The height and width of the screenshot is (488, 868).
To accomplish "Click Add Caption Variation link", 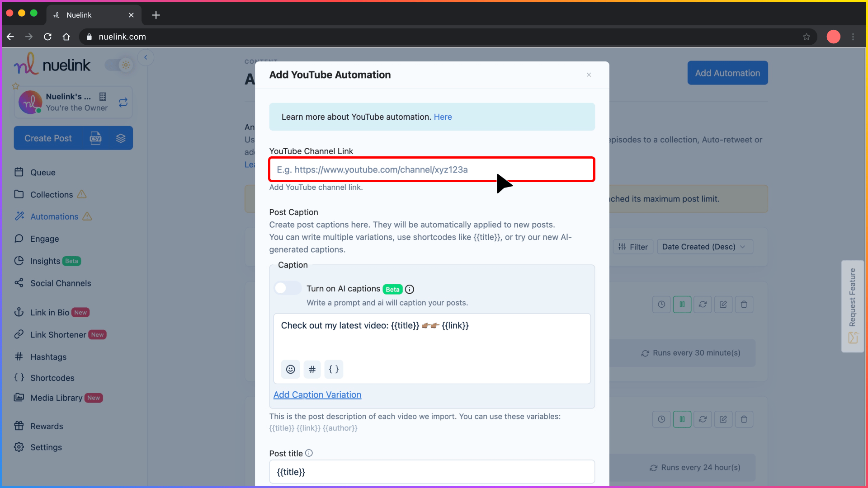I will tap(317, 394).
